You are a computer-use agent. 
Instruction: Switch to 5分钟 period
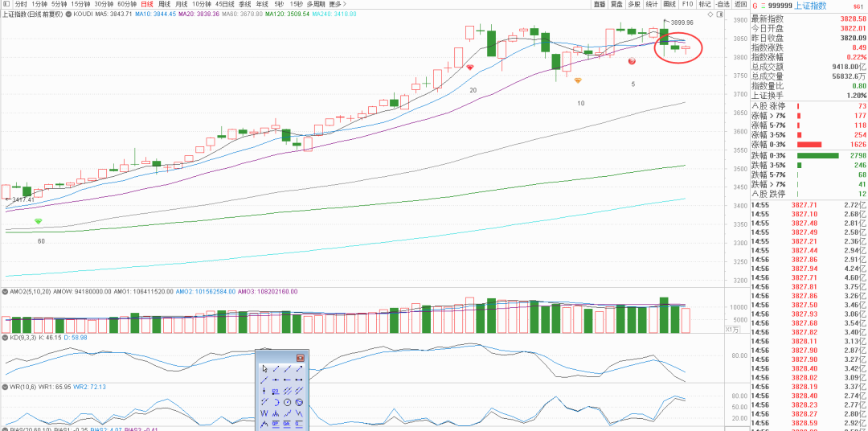59,4
